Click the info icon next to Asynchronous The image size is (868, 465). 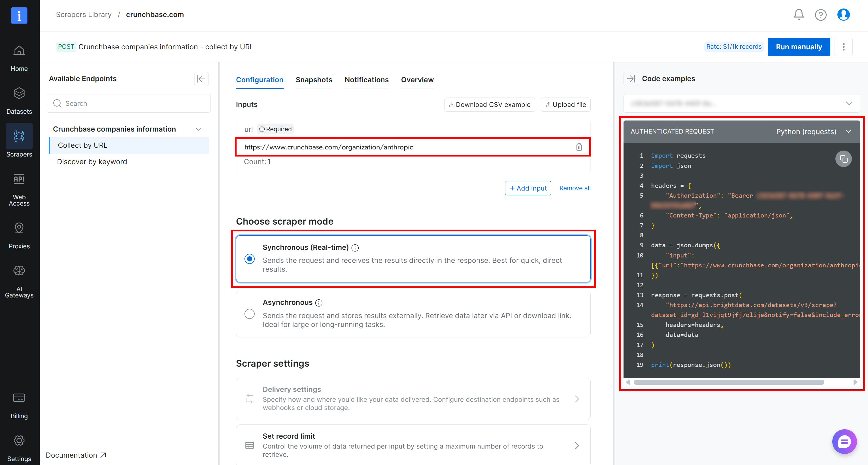319,303
